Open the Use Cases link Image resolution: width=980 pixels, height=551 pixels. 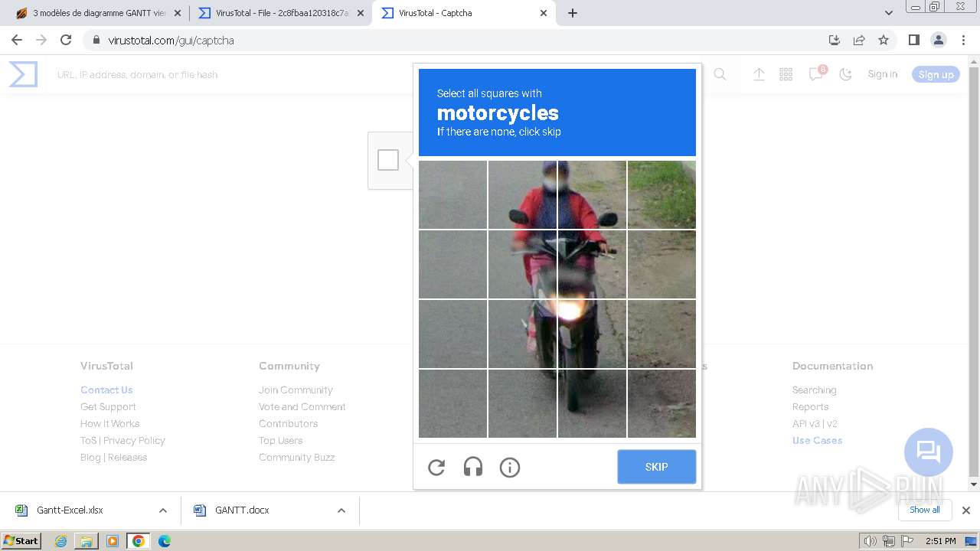[817, 440]
